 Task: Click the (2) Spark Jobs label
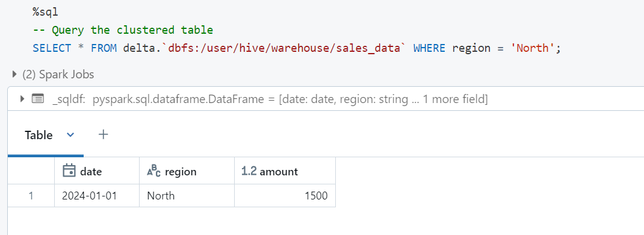click(x=58, y=74)
